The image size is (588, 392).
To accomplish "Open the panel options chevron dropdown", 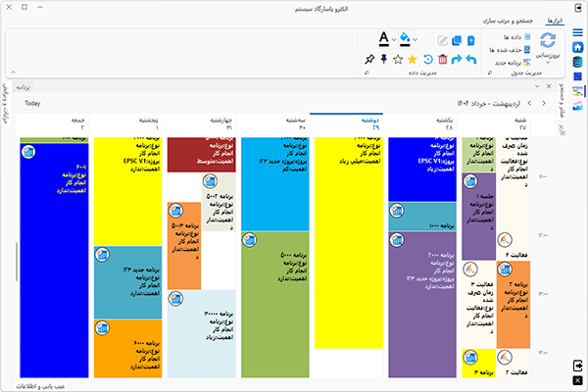I will coord(537,86).
